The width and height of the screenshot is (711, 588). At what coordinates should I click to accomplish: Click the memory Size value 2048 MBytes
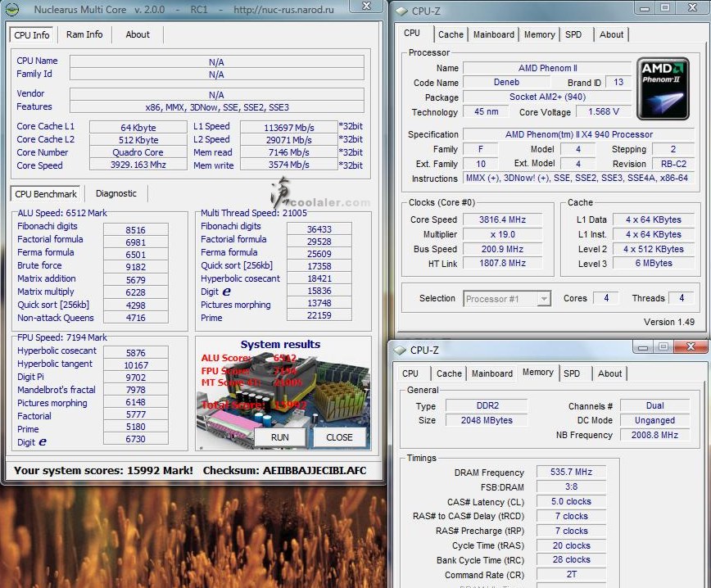487,420
